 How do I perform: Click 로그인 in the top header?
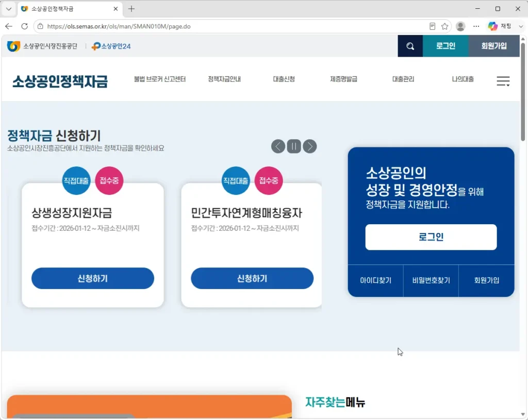click(x=445, y=46)
